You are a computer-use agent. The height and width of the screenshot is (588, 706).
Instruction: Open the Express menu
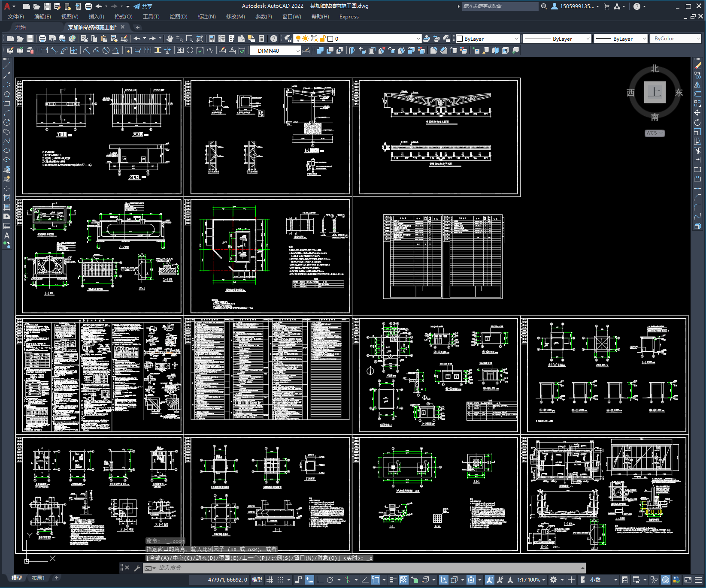point(349,17)
